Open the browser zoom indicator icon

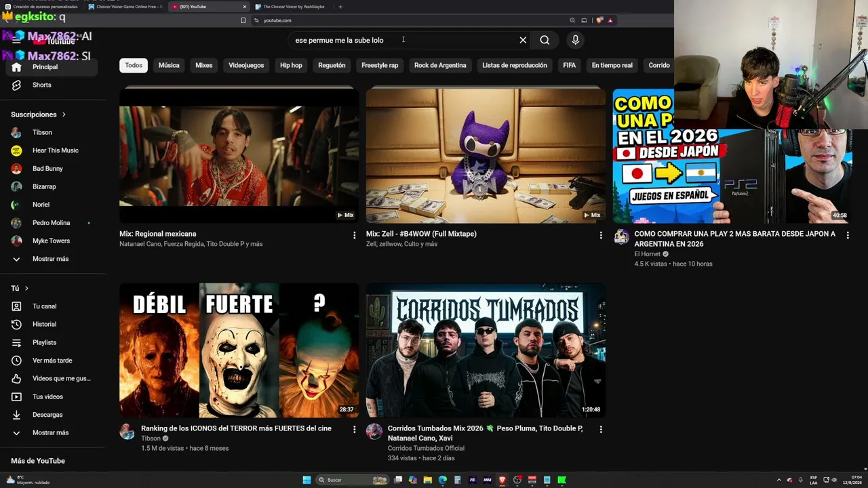(x=572, y=20)
